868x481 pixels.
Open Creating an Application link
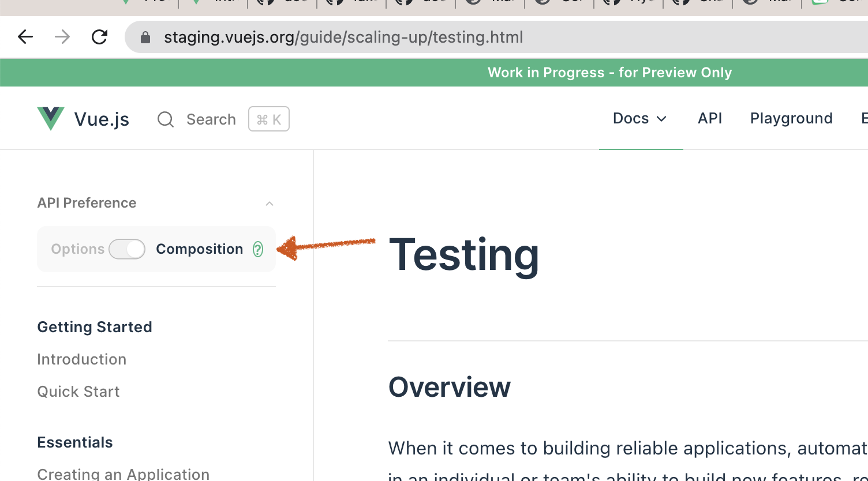123,473
